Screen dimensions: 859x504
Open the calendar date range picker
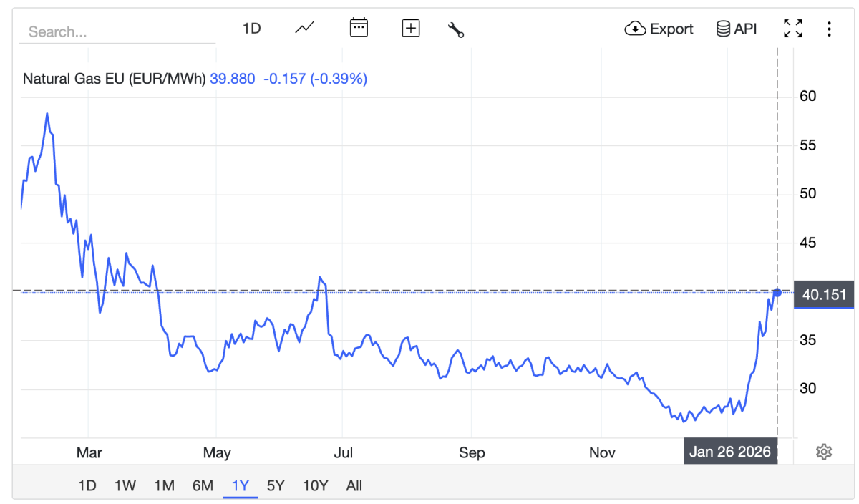(358, 29)
